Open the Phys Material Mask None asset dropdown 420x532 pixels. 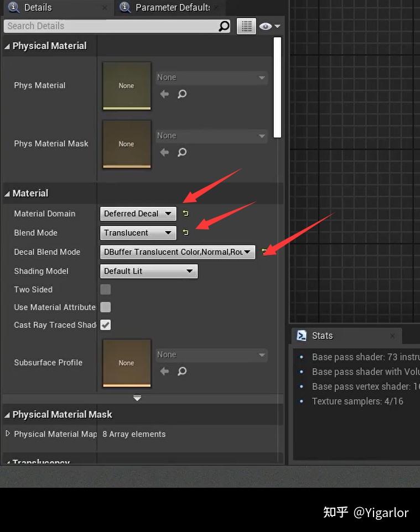(x=211, y=135)
